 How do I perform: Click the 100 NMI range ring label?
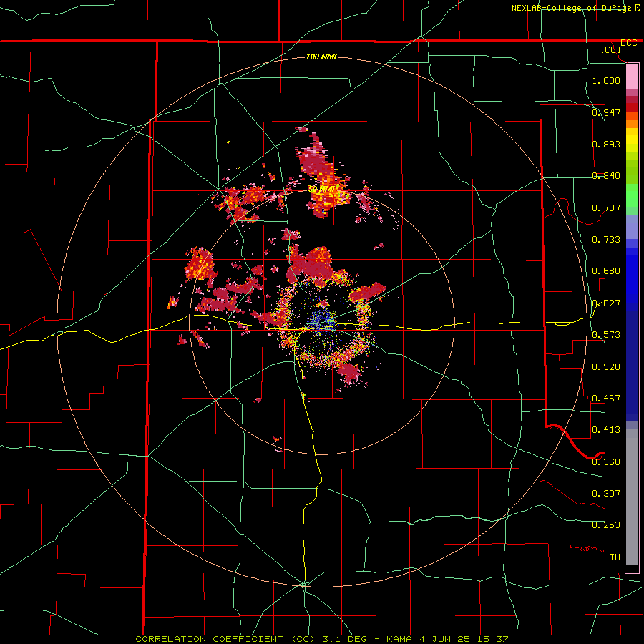tap(321, 57)
